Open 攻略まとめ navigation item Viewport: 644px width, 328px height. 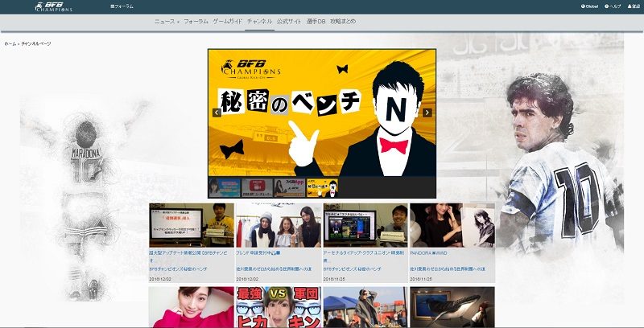(x=343, y=21)
